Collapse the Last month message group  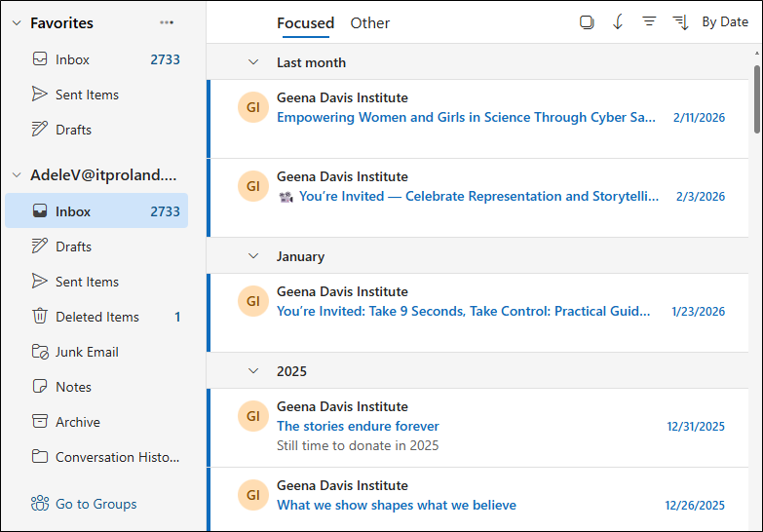click(x=253, y=62)
